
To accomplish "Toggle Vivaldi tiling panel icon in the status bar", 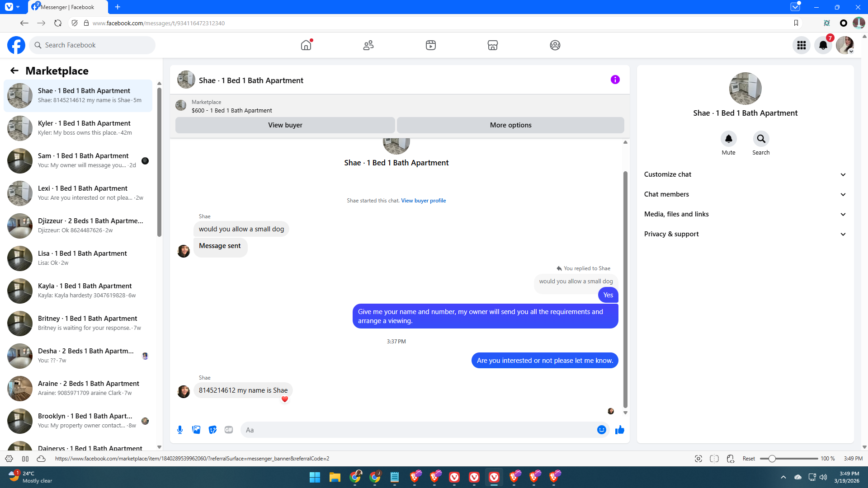I will point(714,459).
